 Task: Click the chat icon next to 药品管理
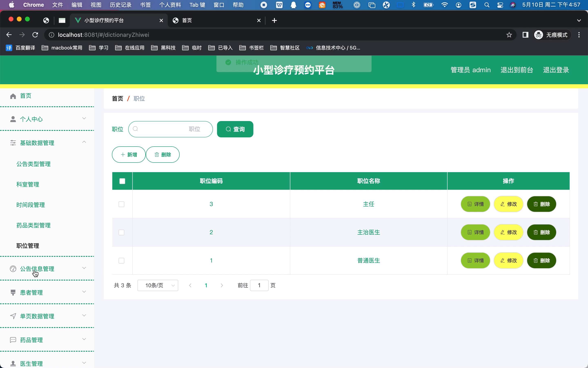tap(13, 340)
